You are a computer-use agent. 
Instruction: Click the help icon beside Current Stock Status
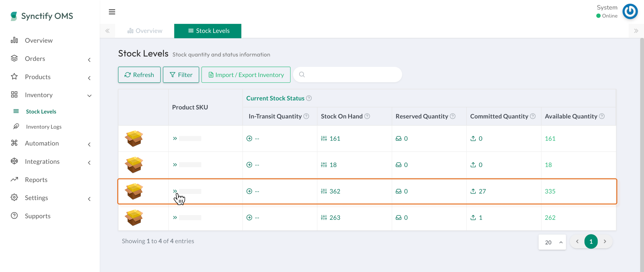(x=309, y=98)
